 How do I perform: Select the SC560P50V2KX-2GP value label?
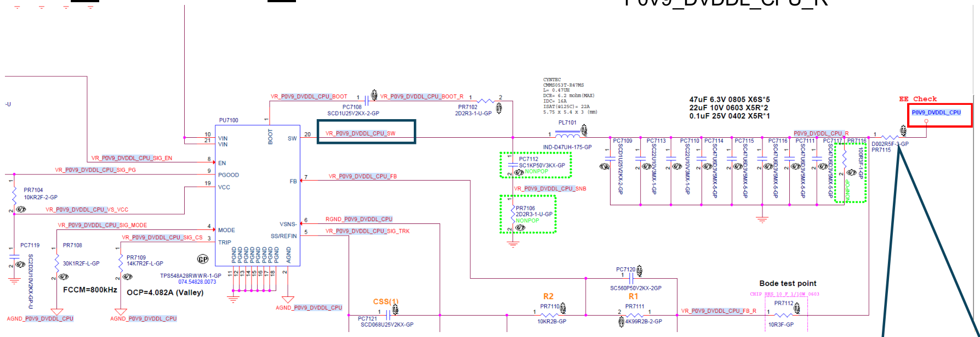(x=636, y=288)
